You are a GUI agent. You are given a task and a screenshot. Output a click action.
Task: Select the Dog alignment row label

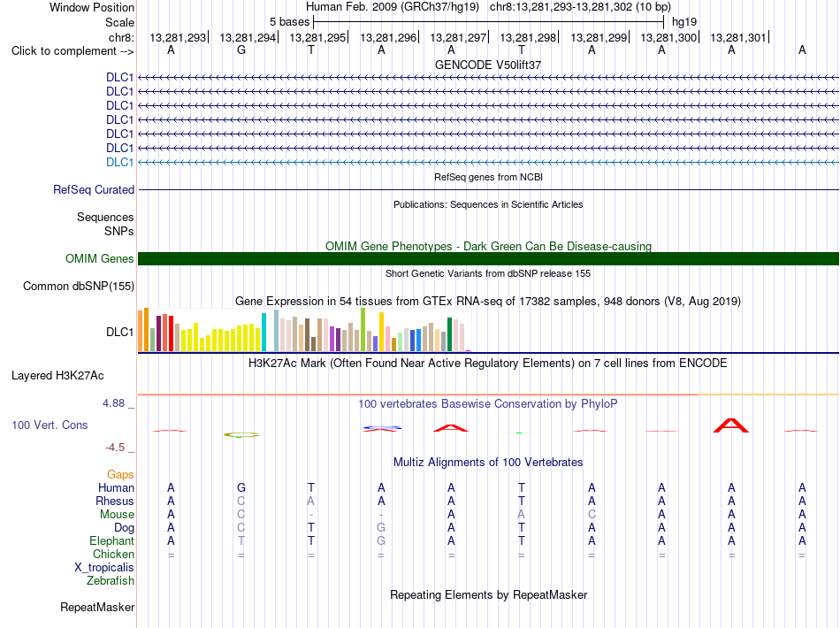click(124, 528)
